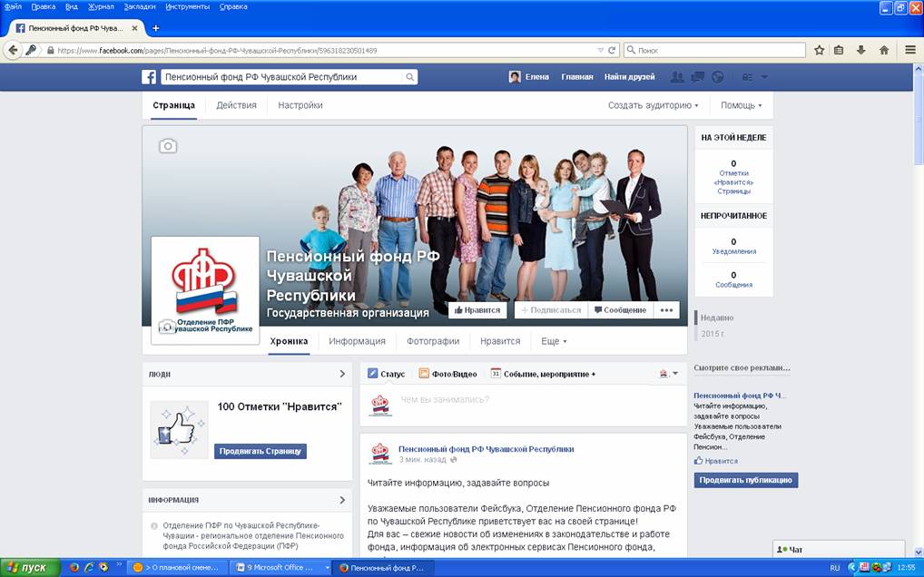Click the cover photo camera icon
The height and width of the screenshot is (577, 924).
(168, 146)
